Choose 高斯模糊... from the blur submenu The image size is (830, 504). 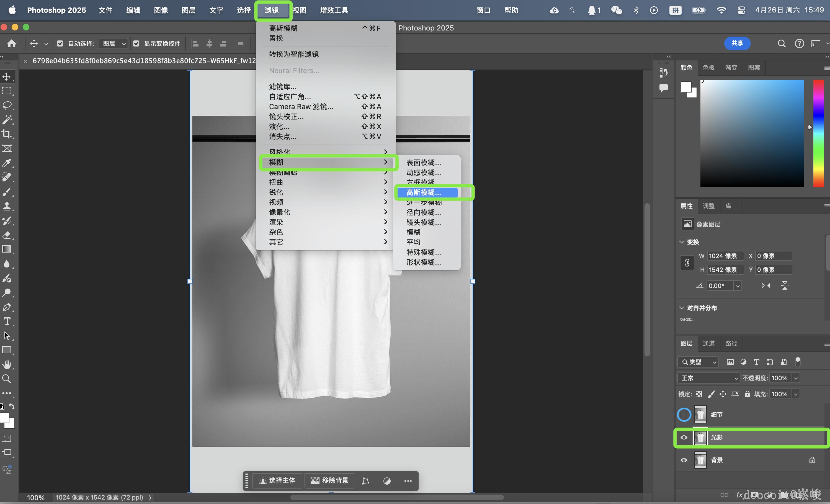click(423, 192)
